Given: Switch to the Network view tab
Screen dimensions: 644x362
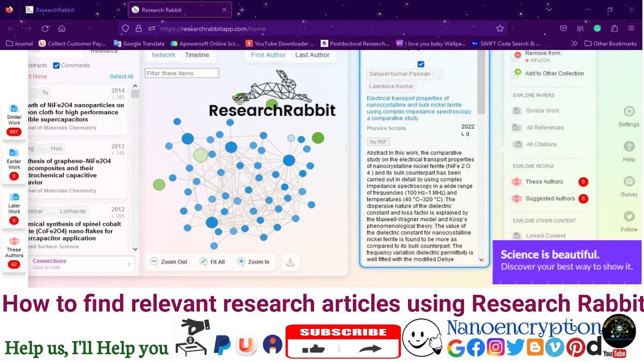Looking at the screenshot, I should pos(164,55).
